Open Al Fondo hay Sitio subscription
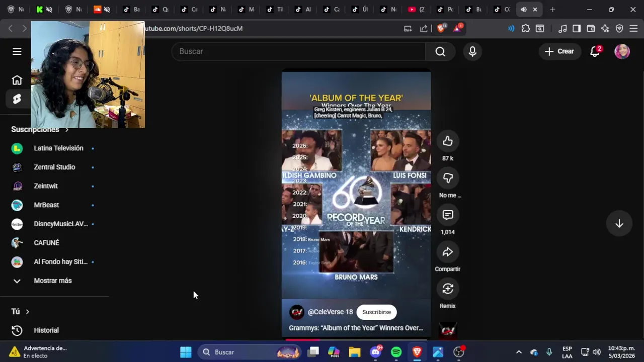 54,261
